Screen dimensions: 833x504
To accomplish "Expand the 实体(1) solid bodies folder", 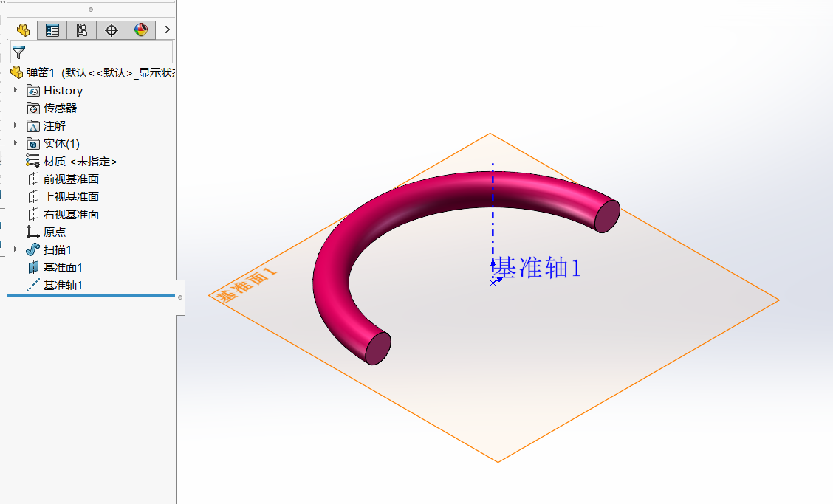I will tap(16, 143).
